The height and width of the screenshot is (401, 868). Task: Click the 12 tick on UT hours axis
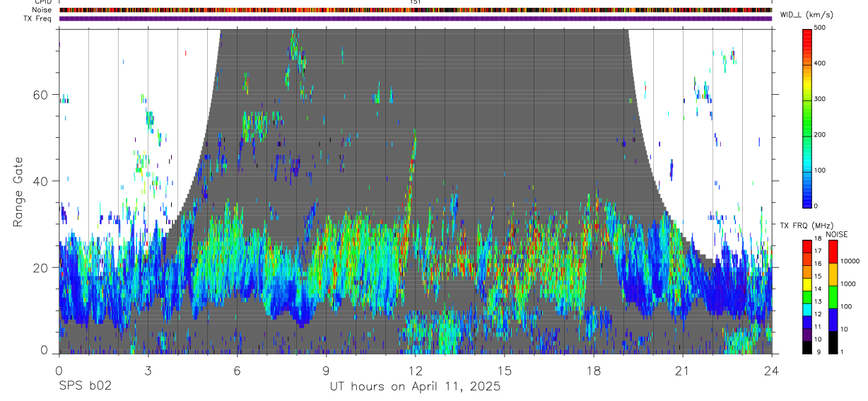pyautogui.click(x=415, y=370)
